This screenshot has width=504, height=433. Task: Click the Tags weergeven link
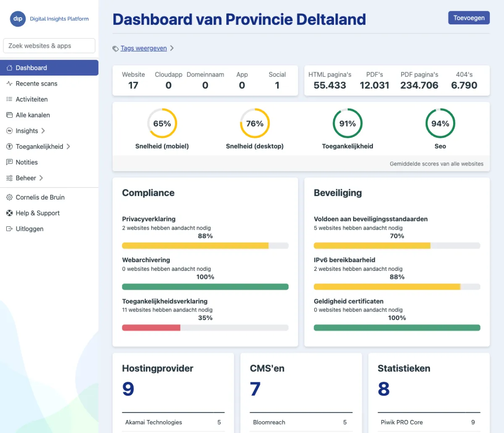point(144,48)
